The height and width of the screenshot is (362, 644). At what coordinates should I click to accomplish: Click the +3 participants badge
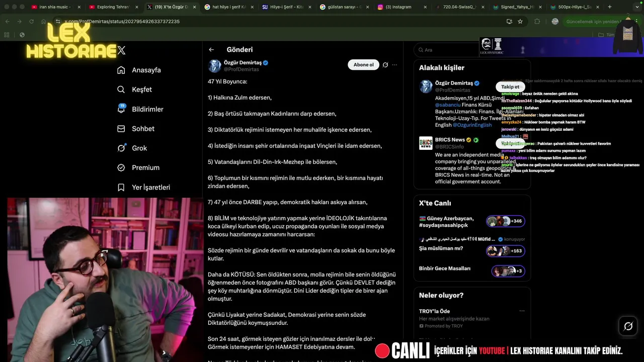point(508,271)
